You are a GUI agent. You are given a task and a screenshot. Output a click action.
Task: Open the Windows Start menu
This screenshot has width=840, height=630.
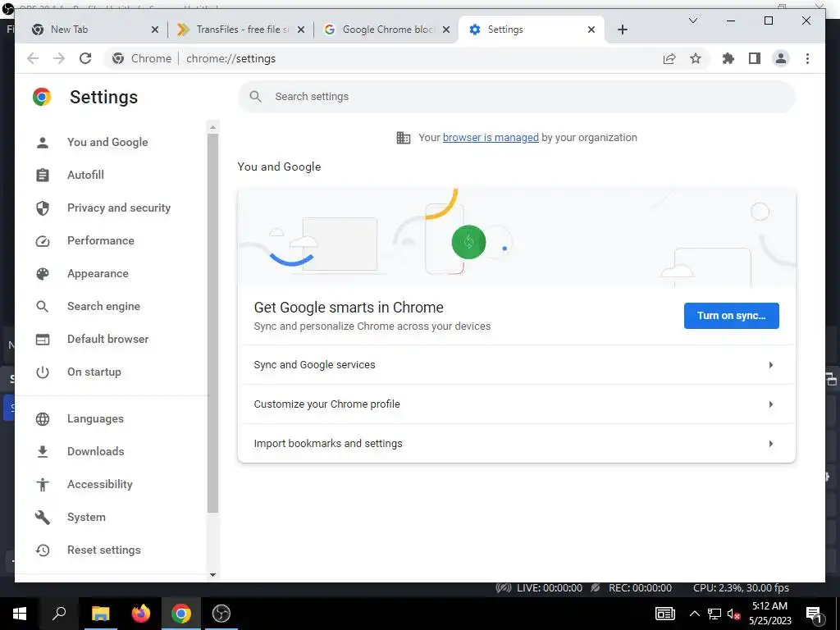(20, 614)
